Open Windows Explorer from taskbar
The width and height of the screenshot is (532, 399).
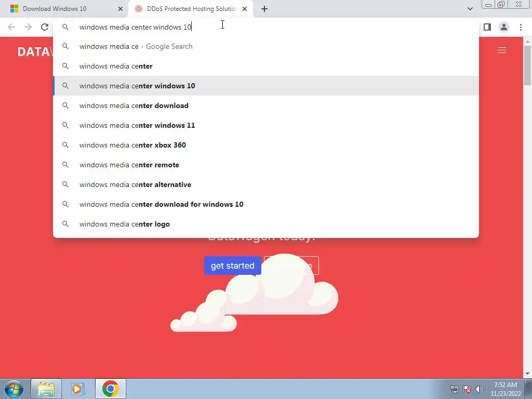(46, 389)
